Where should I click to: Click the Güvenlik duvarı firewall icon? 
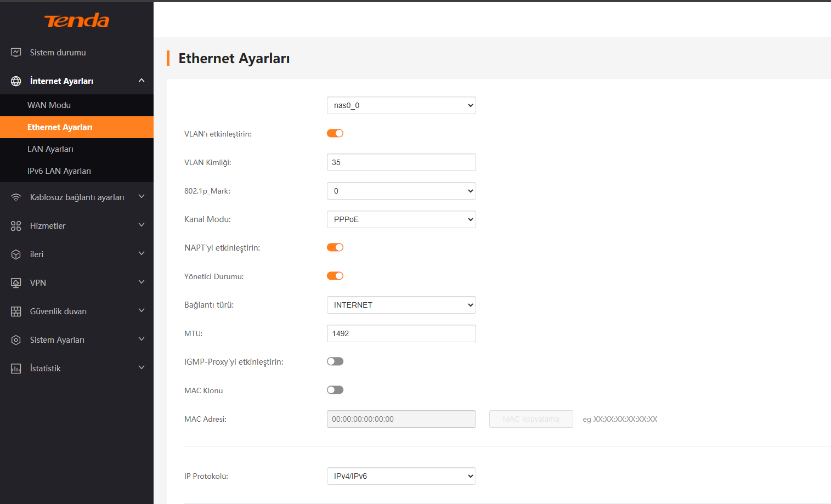[16, 312]
